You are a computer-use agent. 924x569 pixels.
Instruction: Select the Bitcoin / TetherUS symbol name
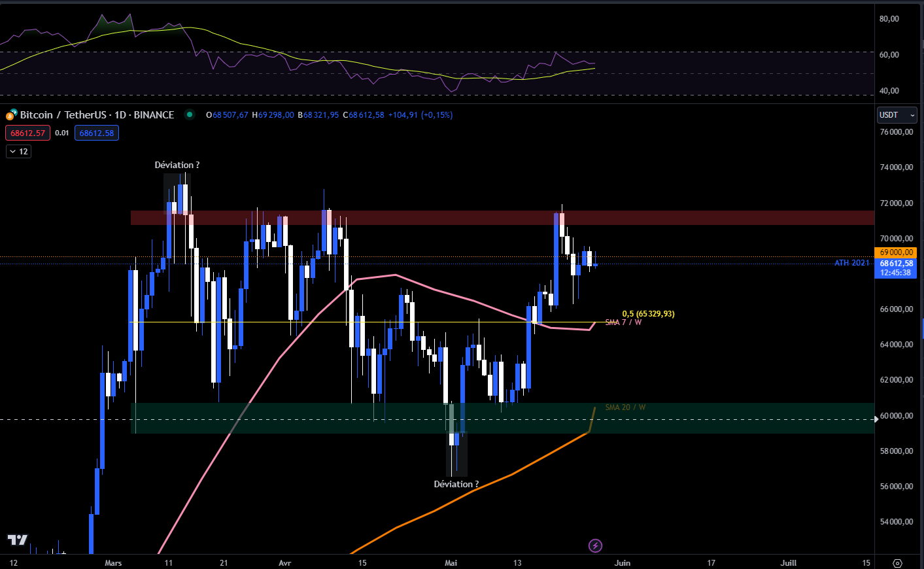(63, 114)
